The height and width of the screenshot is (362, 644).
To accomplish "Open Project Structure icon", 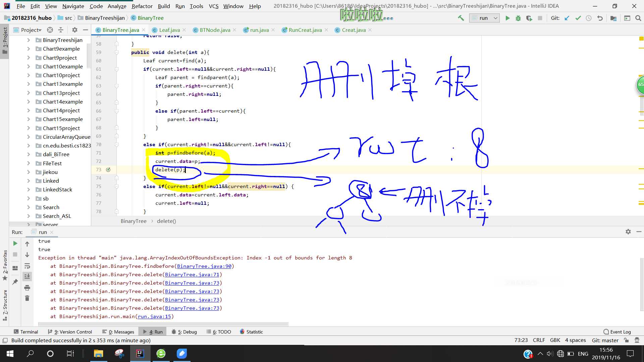I will pos(613,18).
